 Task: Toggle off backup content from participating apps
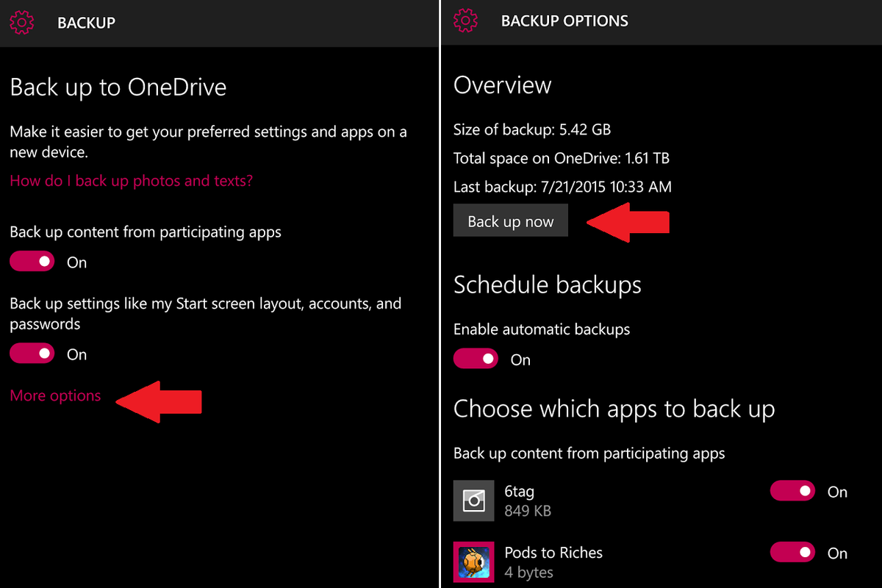(x=32, y=261)
